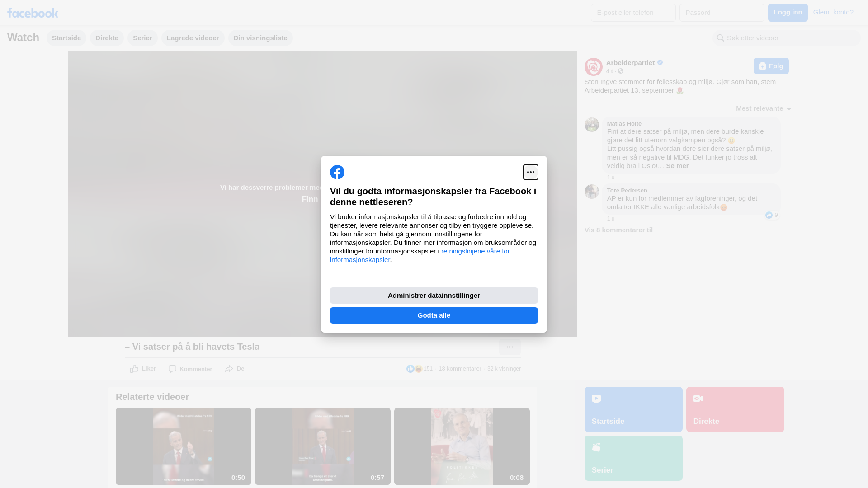The image size is (868, 488).
Task: Open the pink Direkte tile
Action: (x=735, y=409)
